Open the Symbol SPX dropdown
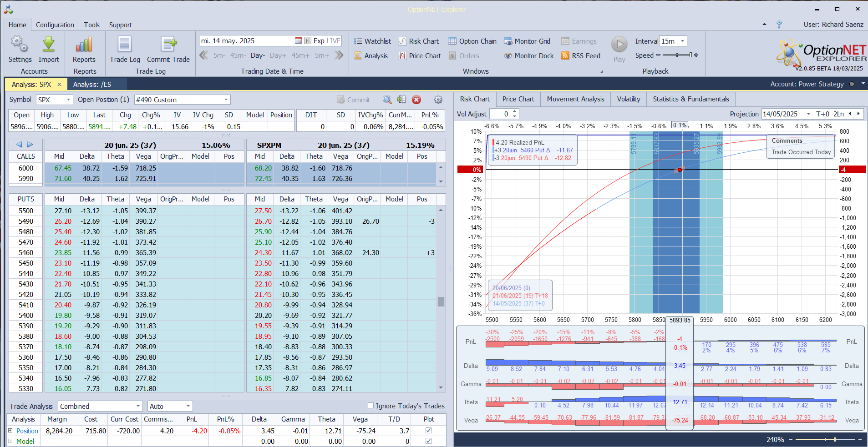The height and width of the screenshot is (447, 868). click(68, 100)
